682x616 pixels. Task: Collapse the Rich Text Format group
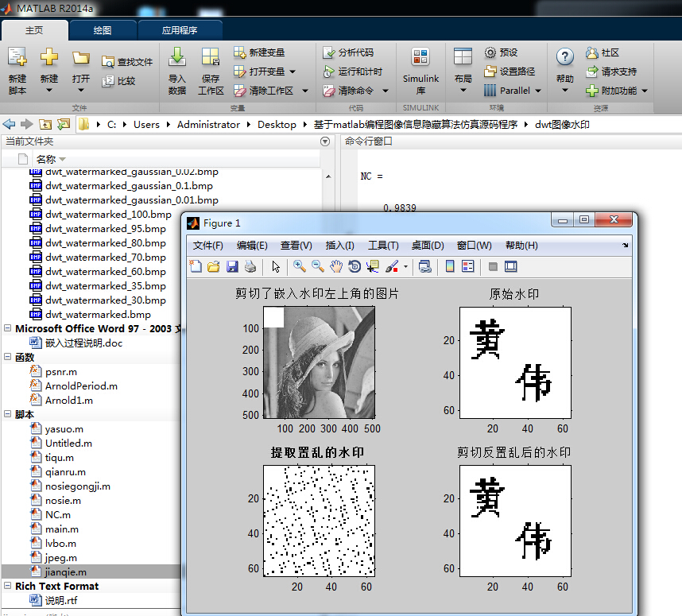tap(7, 586)
